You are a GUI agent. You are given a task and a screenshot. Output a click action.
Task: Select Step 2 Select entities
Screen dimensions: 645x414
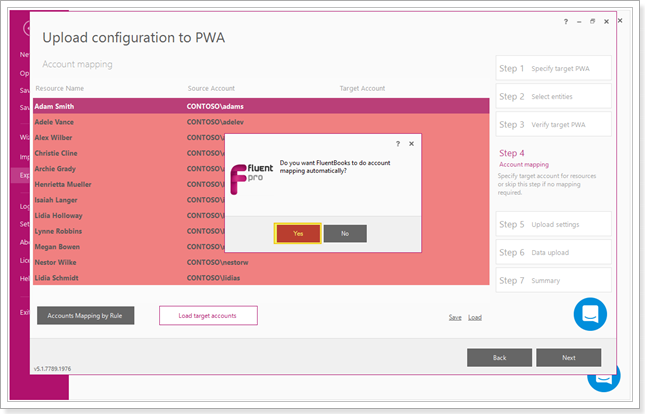[553, 96]
